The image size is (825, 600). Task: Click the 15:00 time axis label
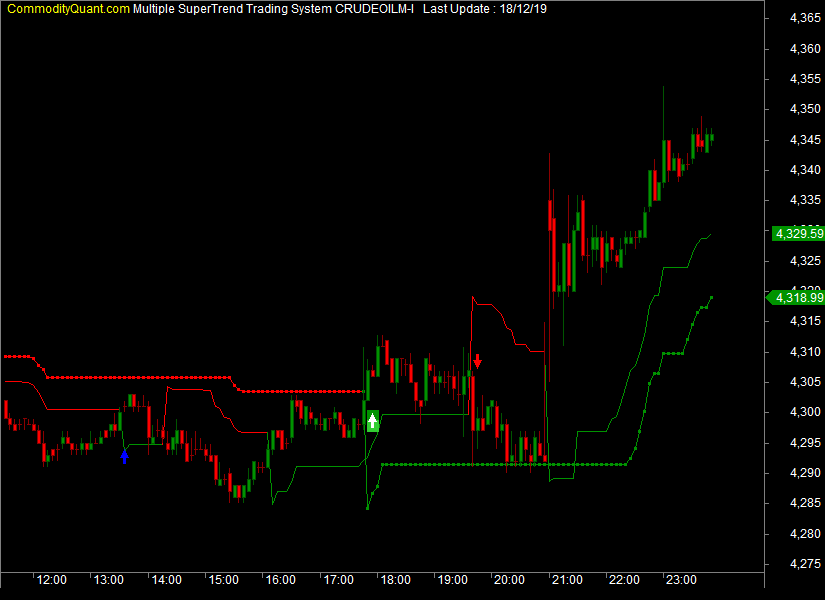tap(223, 580)
